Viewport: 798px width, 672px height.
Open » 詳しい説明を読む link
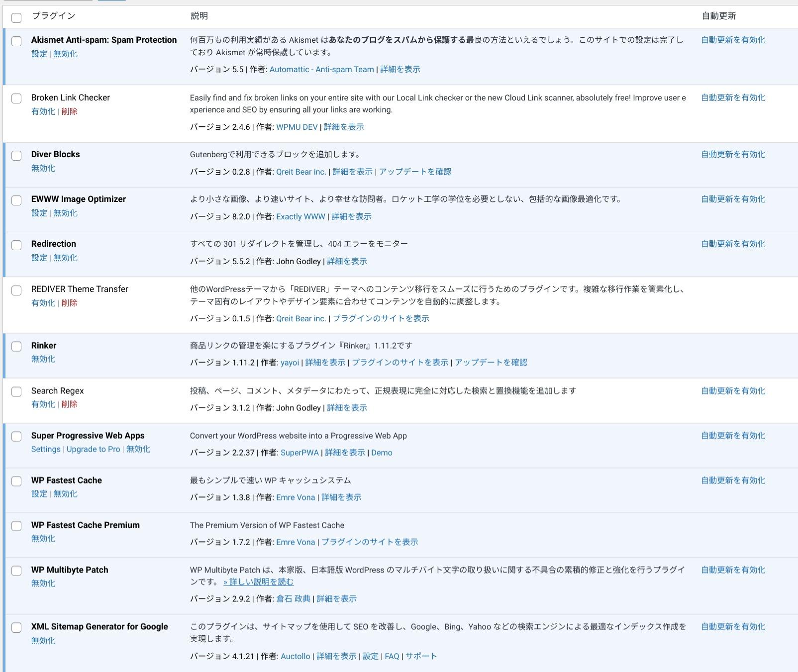point(258,582)
